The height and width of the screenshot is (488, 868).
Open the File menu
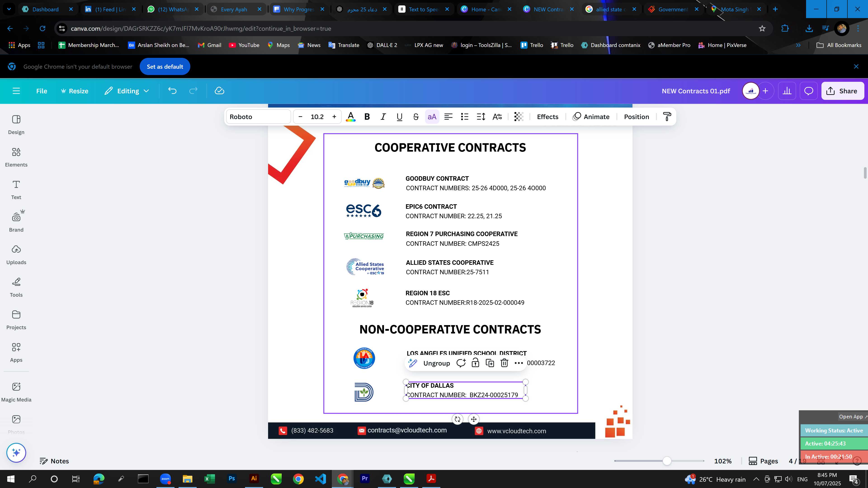42,91
